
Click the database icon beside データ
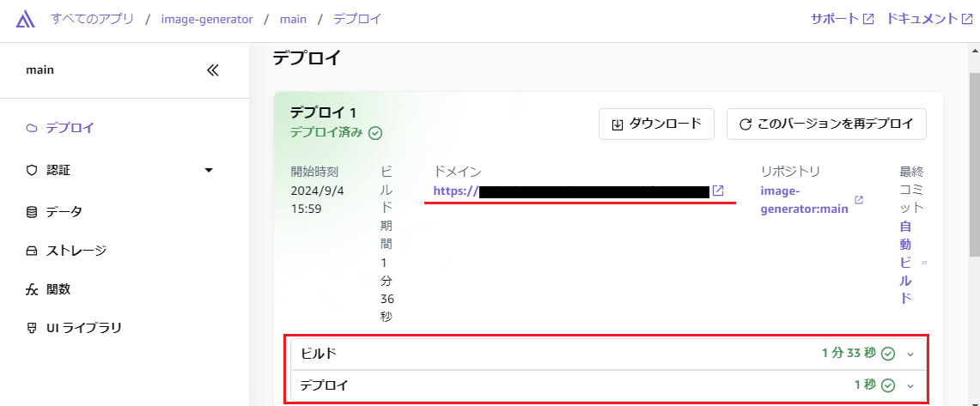pyautogui.click(x=32, y=212)
